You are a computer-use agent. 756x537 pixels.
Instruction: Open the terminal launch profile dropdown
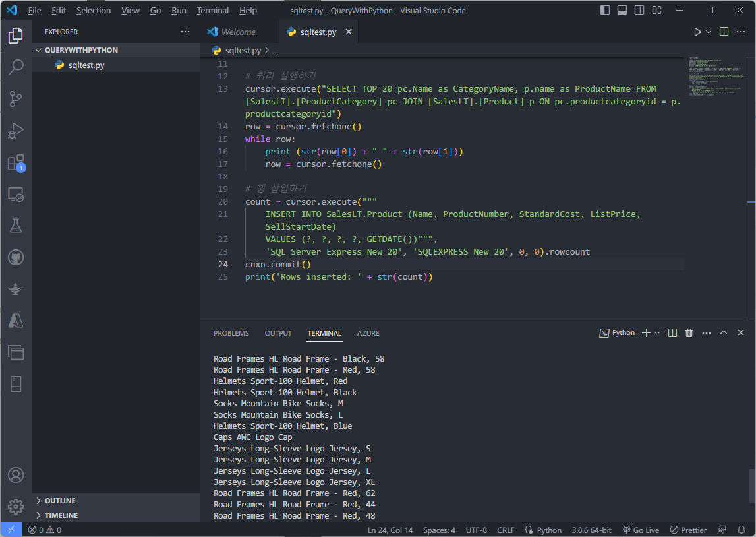656,333
